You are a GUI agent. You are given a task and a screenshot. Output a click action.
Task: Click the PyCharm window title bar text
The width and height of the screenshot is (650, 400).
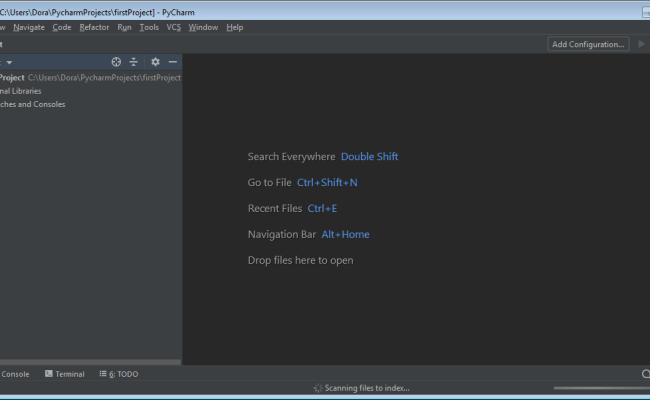[97, 12]
